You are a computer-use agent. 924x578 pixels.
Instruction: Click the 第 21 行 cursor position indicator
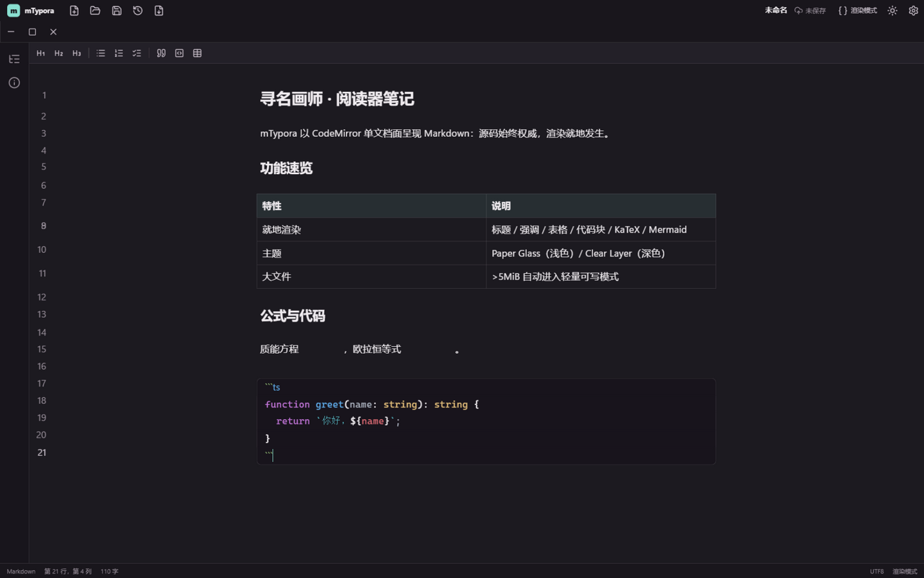click(68, 572)
